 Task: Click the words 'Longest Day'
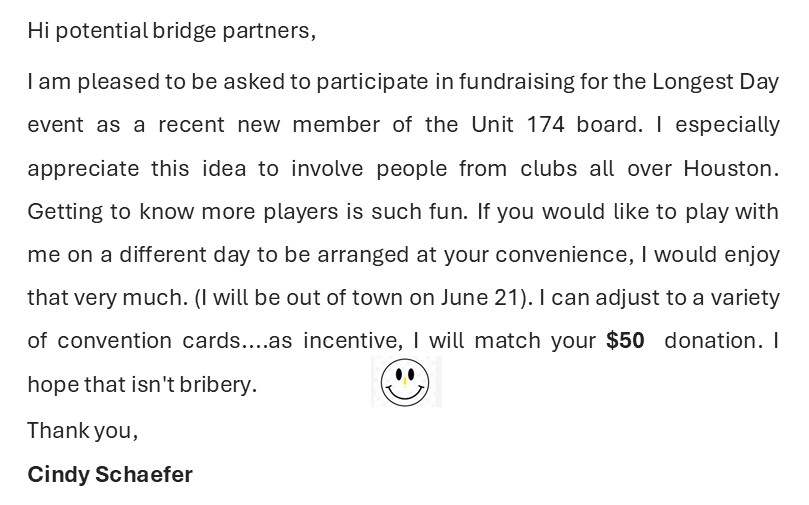pyautogui.click(x=715, y=82)
